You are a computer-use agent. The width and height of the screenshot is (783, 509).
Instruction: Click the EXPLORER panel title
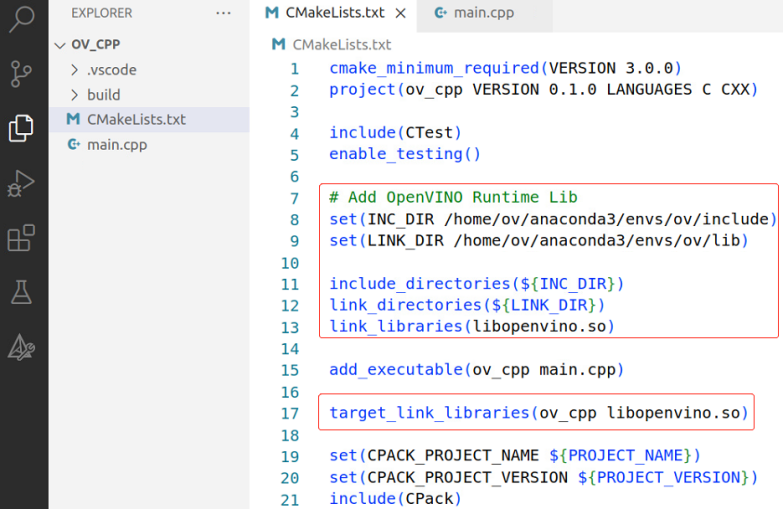102,13
